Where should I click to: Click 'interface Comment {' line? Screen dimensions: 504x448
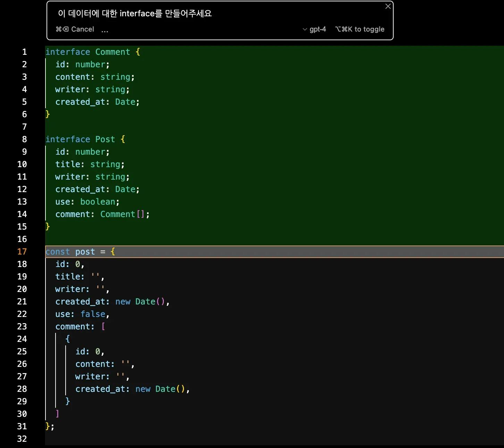click(x=93, y=52)
